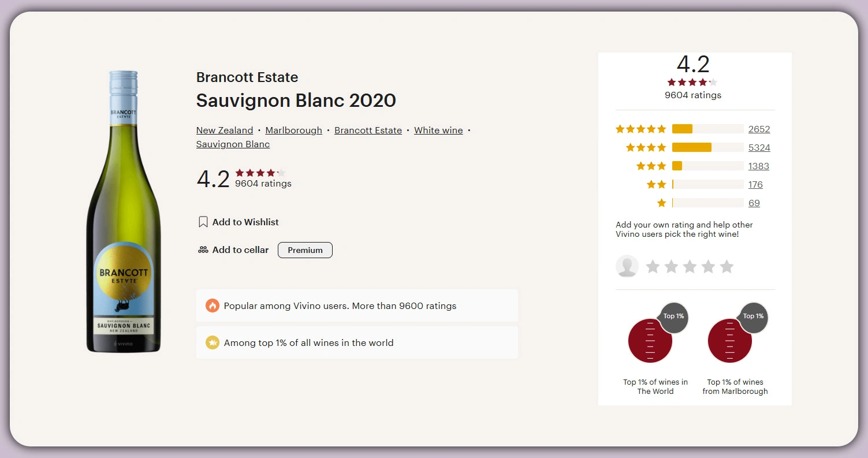
Task: Open the 5324 four-star ratings count
Action: (x=759, y=148)
